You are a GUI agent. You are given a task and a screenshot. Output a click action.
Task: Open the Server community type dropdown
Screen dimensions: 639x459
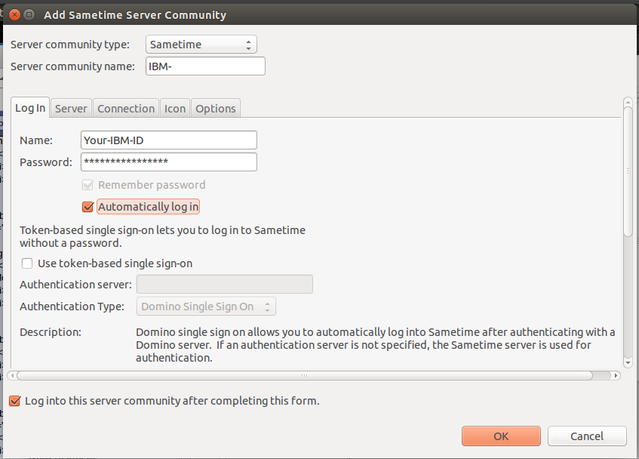click(x=201, y=44)
